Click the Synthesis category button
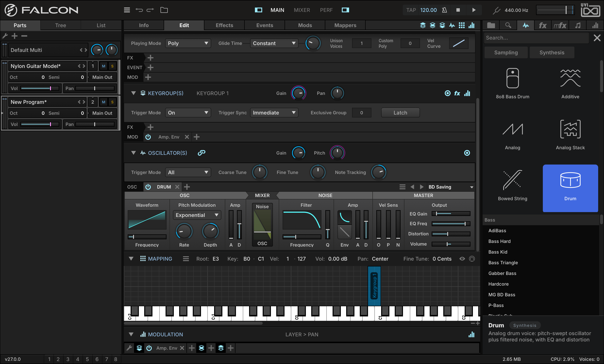 pyautogui.click(x=552, y=52)
